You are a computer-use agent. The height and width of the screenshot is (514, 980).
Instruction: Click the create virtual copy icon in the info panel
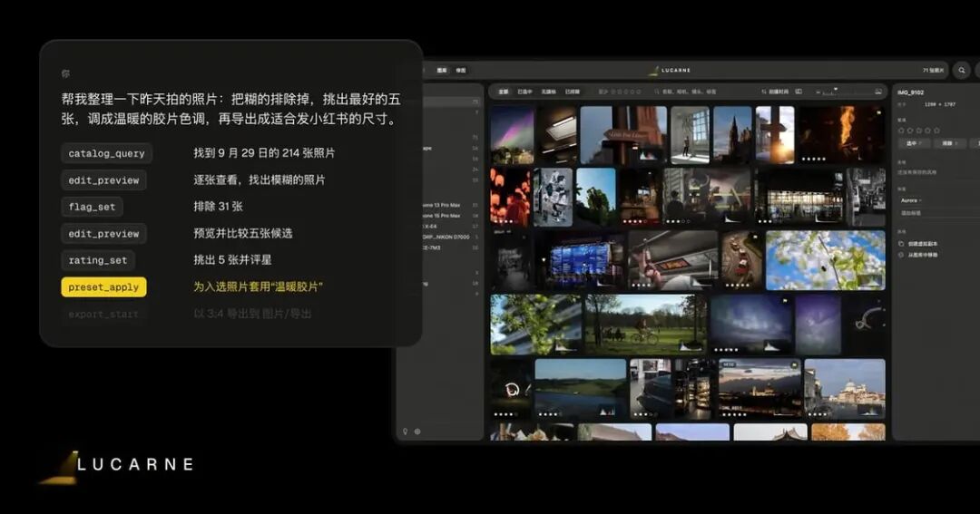901,244
